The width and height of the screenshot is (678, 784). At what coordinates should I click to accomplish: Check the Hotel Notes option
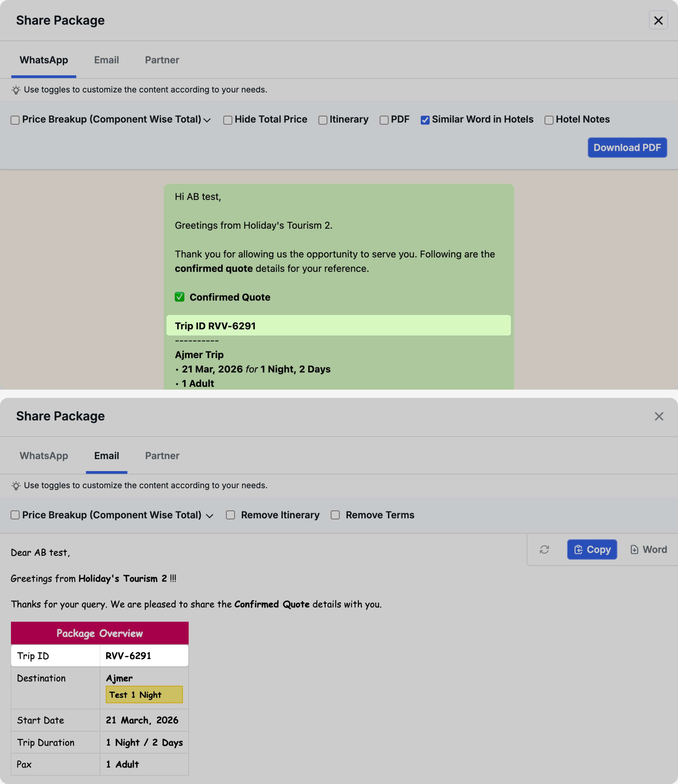[549, 120]
